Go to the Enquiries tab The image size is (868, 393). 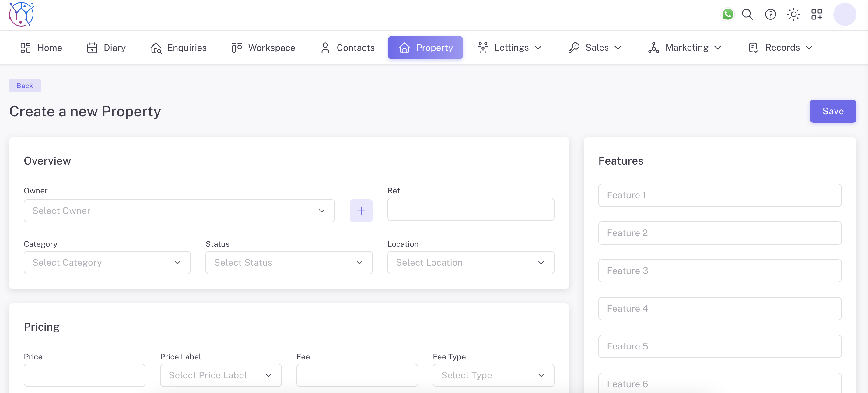(x=179, y=48)
